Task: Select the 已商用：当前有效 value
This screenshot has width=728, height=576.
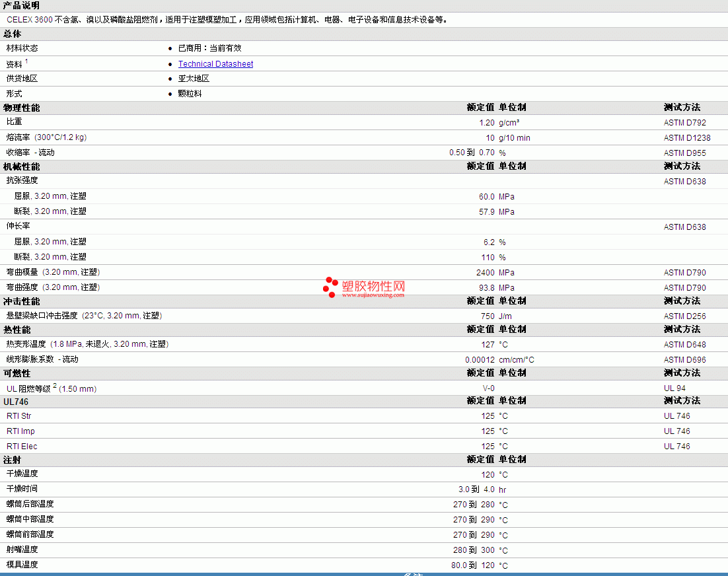Action: coord(210,48)
